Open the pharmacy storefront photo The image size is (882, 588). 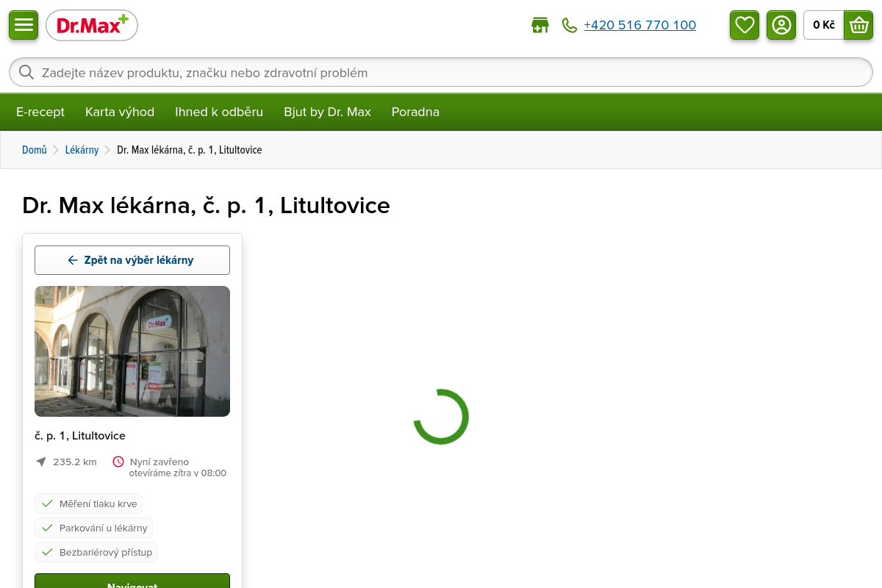(x=132, y=351)
